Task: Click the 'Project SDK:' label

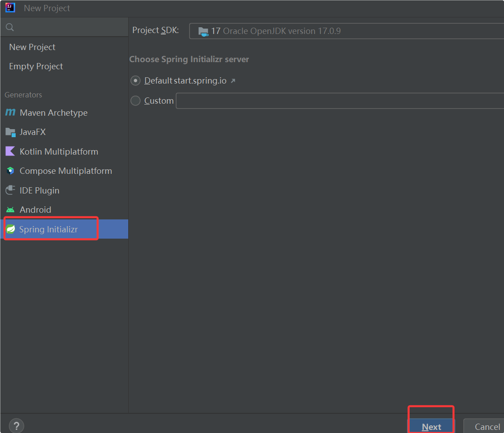Action: 155,30
